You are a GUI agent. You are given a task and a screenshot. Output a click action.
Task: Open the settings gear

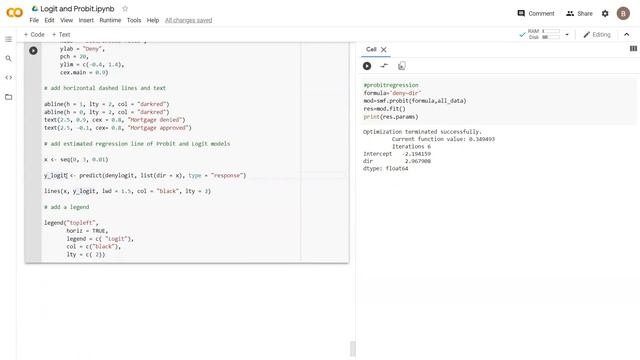(605, 13)
